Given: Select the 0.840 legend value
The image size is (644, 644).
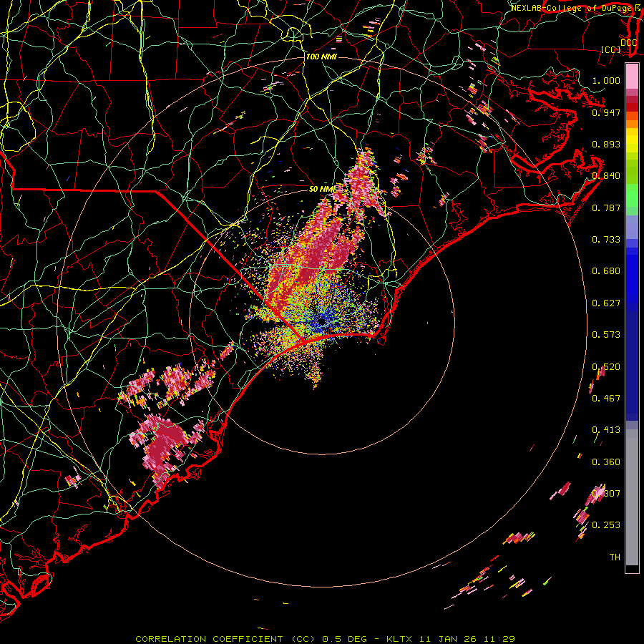Looking at the screenshot, I should (x=606, y=176).
